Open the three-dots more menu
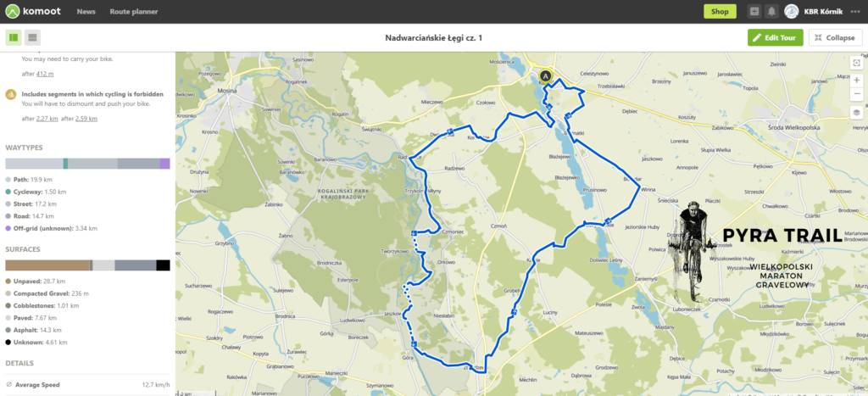 pos(855,12)
